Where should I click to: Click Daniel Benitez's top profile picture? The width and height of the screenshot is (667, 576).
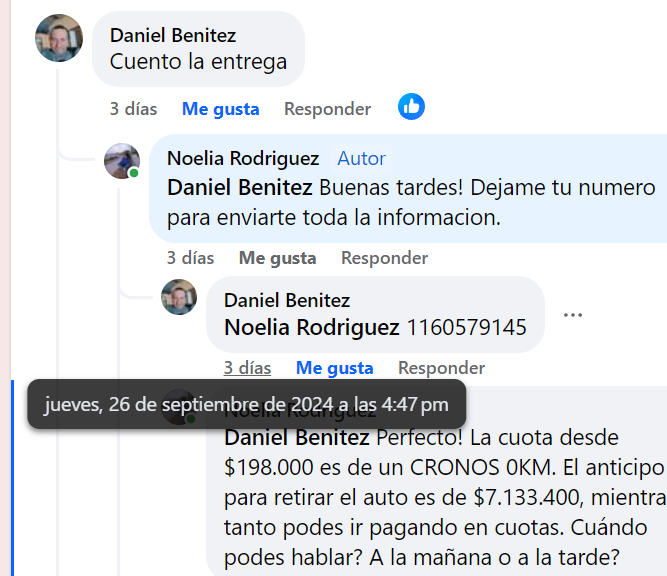click(59, 39)
